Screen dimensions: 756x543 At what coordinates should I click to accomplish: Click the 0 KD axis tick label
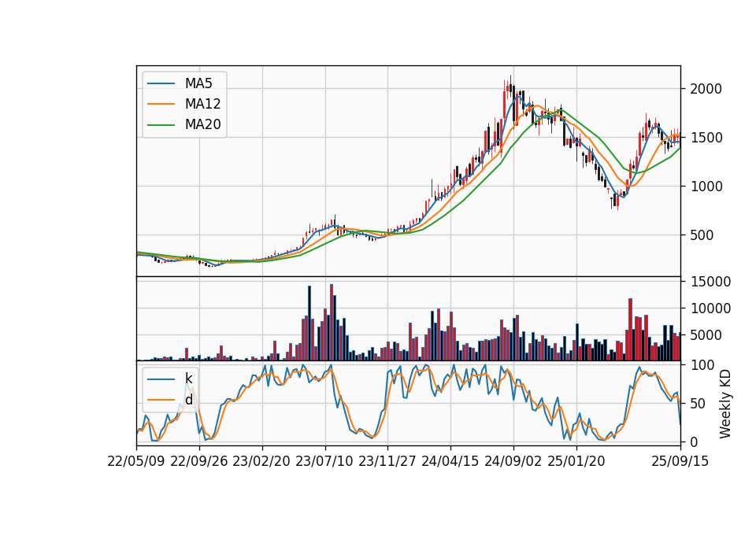click(x=695, y=441)
